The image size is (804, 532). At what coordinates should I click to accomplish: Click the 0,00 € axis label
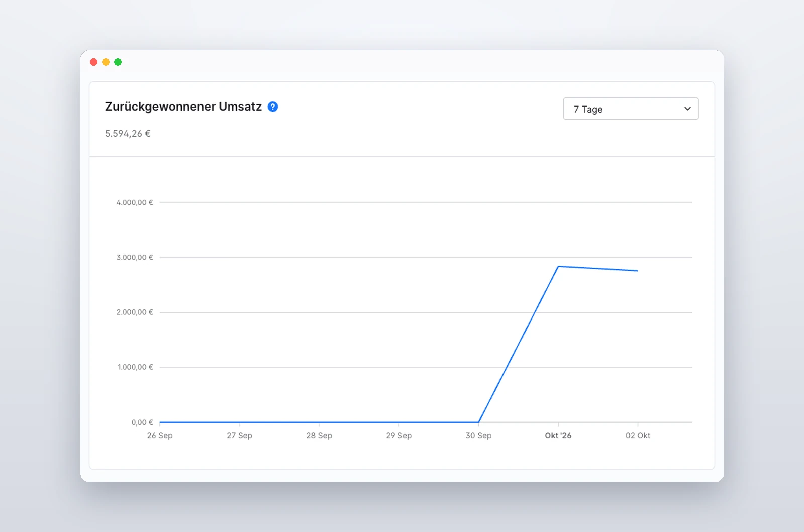pos(142,422)
